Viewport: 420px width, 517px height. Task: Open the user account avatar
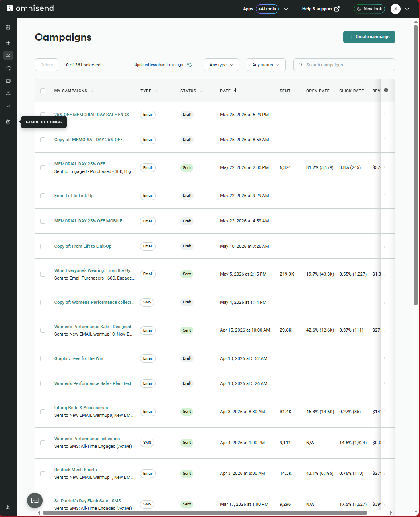pyautogui.click(x=395, y=9)
